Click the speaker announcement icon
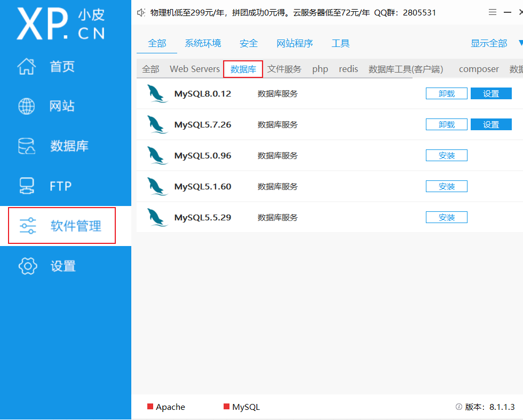This screenshot has height=420, width=523. tap(141, 13)
